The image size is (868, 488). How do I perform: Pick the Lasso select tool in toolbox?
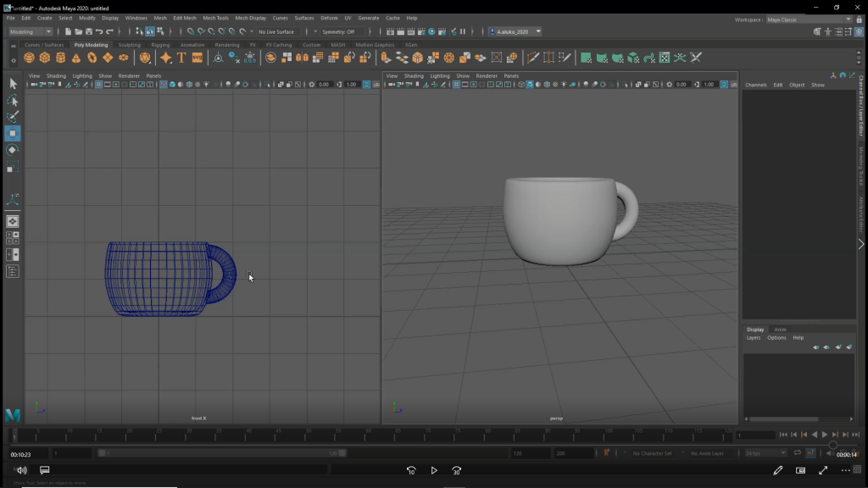[13, 101]
